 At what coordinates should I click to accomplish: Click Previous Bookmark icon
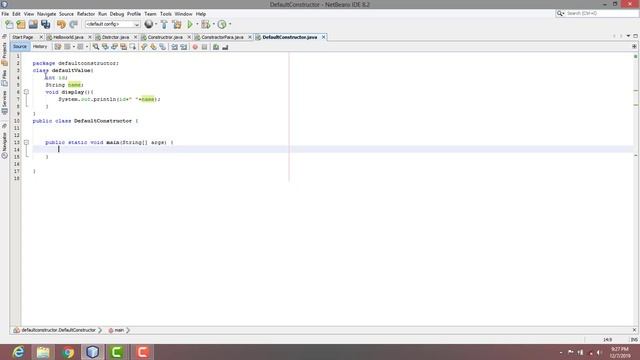coord(144,47)
